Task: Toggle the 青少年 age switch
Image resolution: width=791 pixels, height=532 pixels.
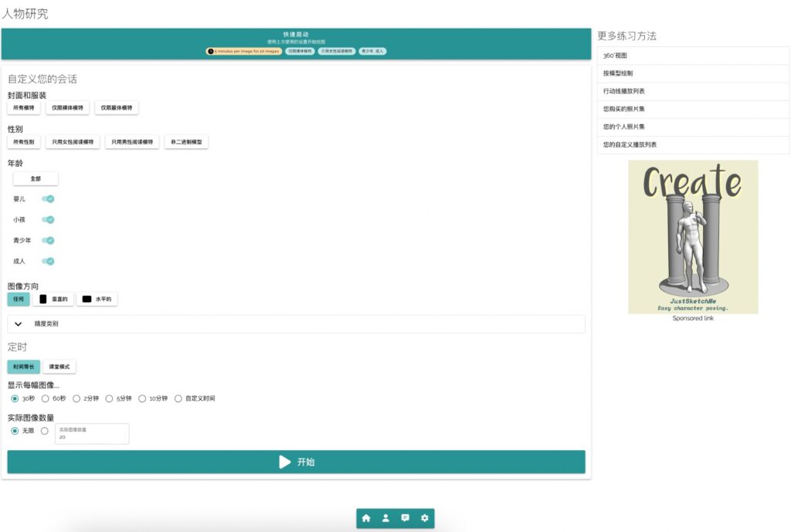Action: 48,240
